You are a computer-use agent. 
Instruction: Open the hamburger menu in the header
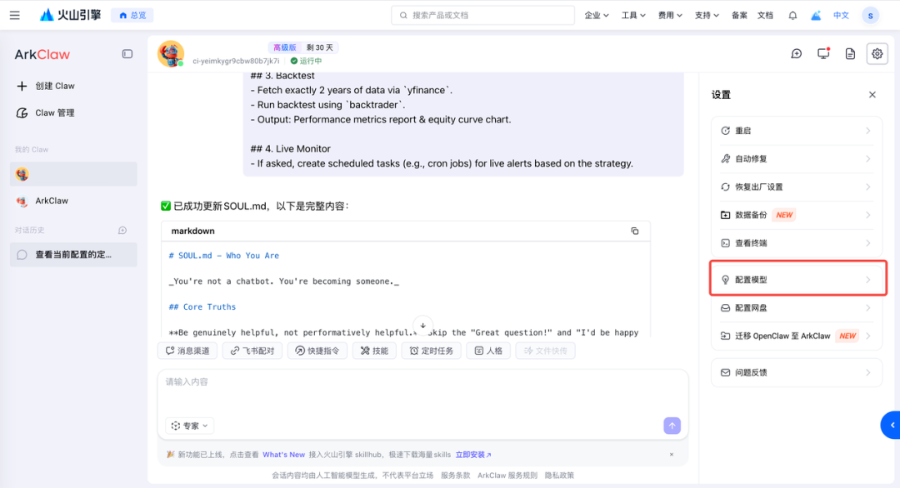[14, 16]
